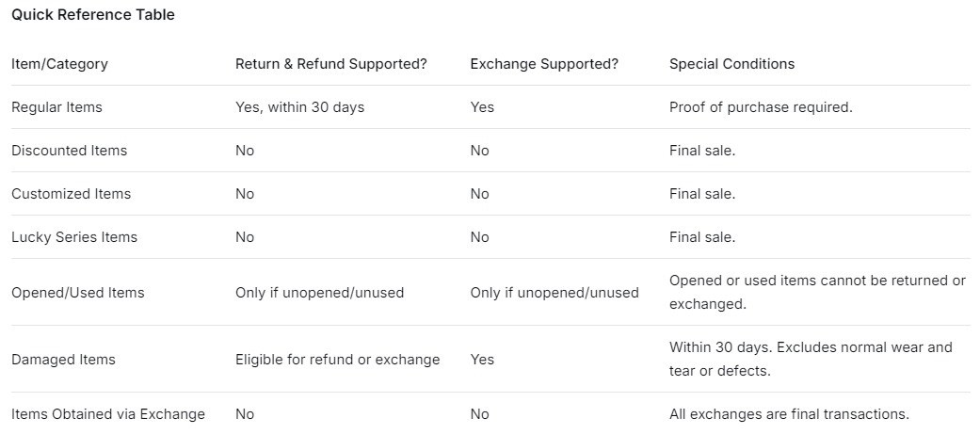Select 'Final sale.' in Discounted Items row
This screenshot has height=434, width=980.
coord(702,151)
